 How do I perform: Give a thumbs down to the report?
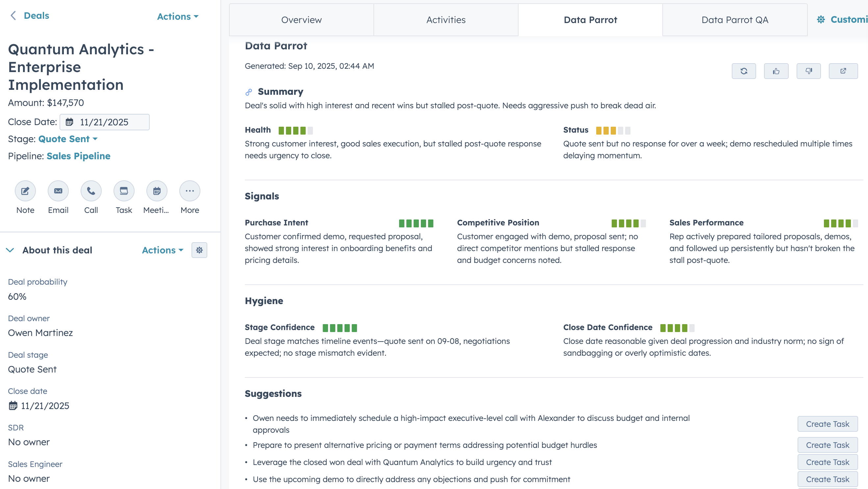pos(809,71)
